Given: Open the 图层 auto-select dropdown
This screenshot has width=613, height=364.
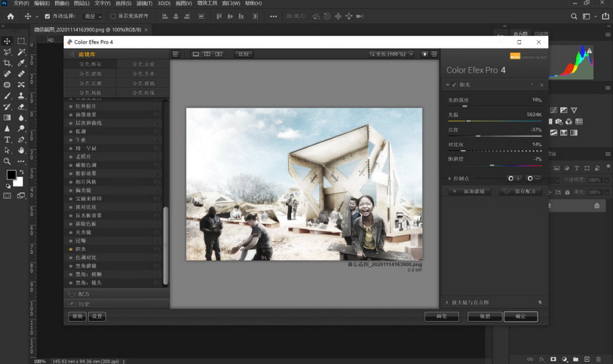Looking at the screenshot, I should click(x=93, y=17).
